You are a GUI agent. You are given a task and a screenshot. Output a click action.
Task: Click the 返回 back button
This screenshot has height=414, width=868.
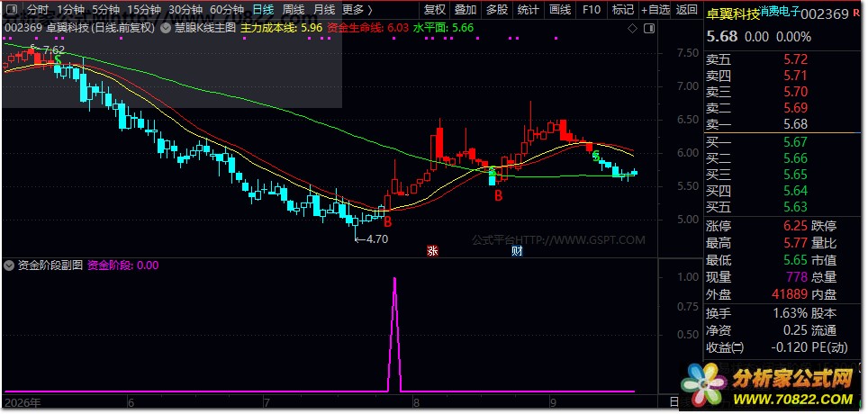(687, 9)
